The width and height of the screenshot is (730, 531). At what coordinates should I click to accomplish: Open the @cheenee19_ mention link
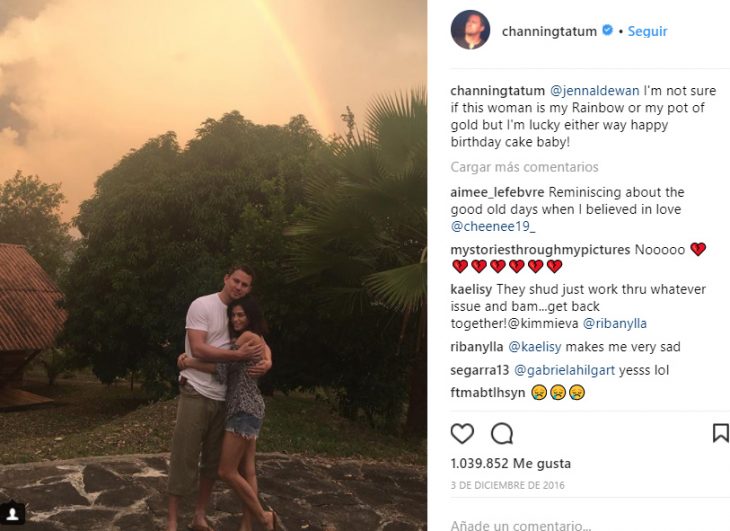[x=493, y=227]
